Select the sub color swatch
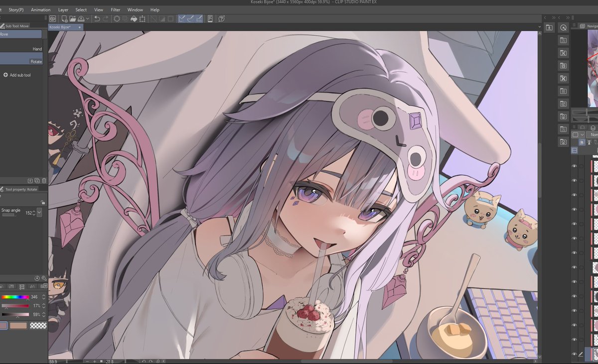 tap(18, 326)
